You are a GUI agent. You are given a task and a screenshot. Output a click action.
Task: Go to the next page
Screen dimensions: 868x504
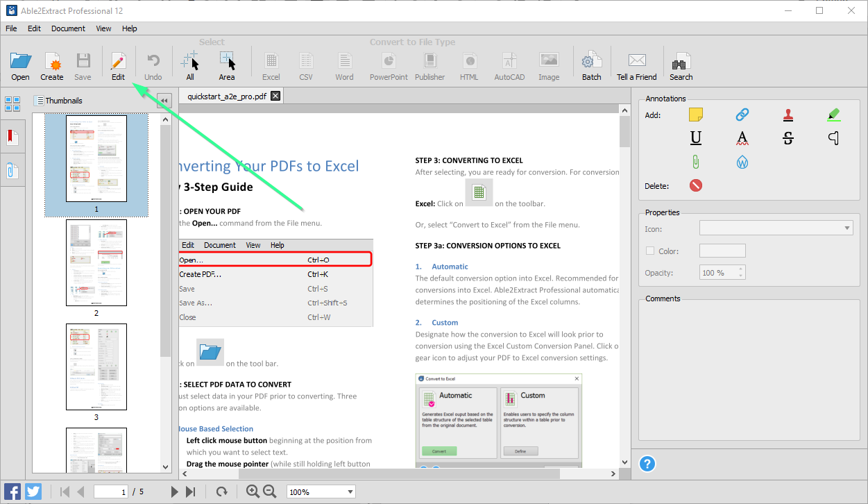point(175,492)
